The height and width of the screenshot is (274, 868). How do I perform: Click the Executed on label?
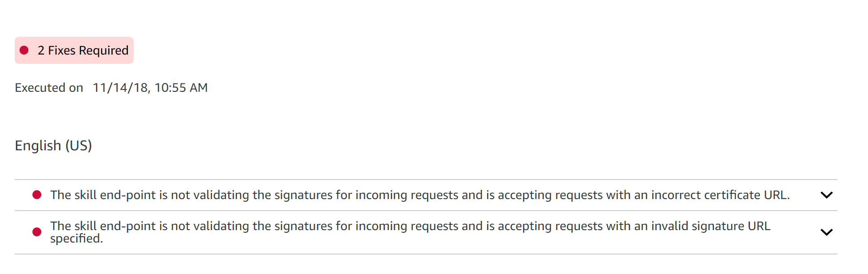49,87
